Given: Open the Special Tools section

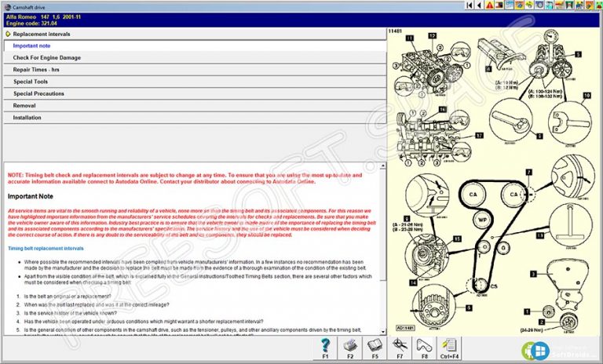Looking at the screenshot, I should pyautogui.click(x=195, y=82).
